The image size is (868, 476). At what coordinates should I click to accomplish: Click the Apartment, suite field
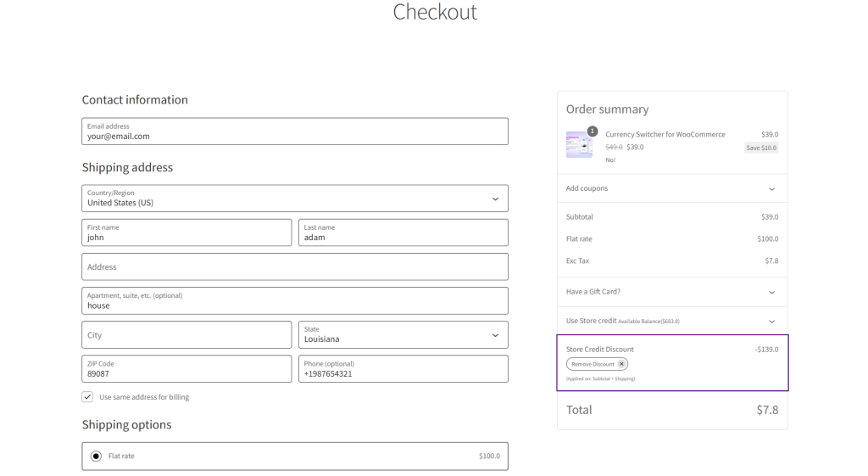294,301
